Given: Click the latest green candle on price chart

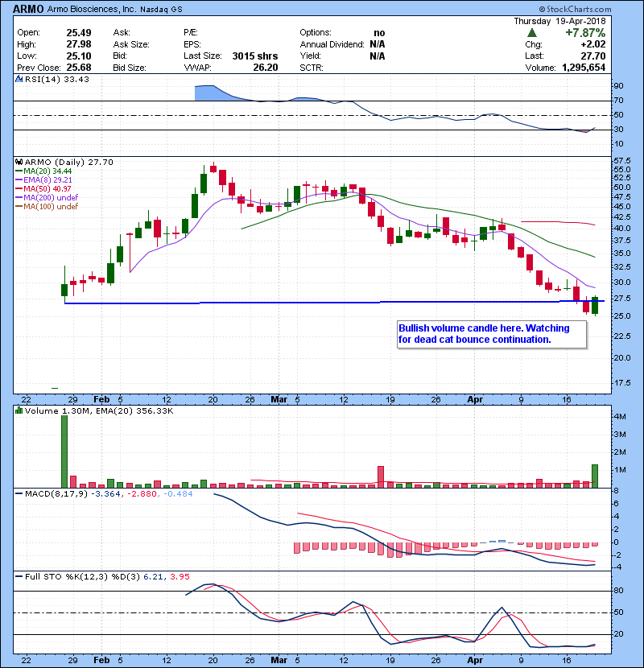Looking at the screenshot, I should tap(595, 306).
